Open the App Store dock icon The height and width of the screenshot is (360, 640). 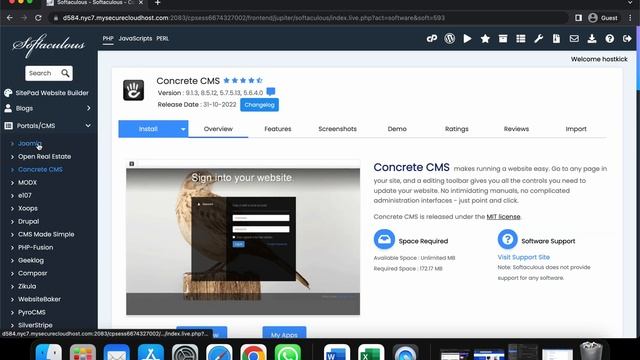(151, 353)
